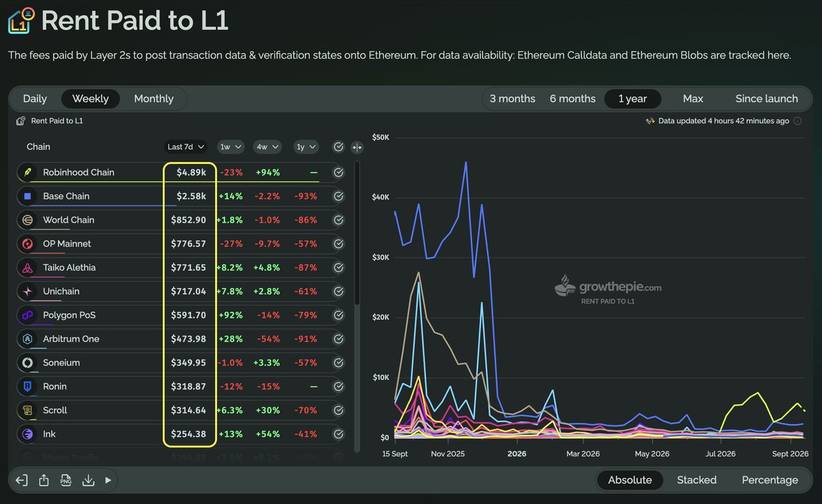Toggle OP Mainnet visibility check
This screenshot has width=822, height=504.
(338, 244)
